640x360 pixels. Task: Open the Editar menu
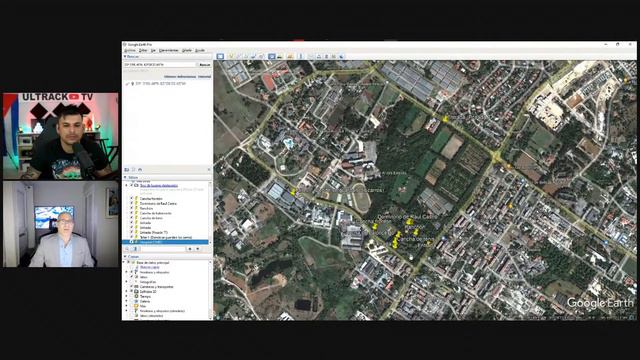pyautogui.click(x=143, y=50)
